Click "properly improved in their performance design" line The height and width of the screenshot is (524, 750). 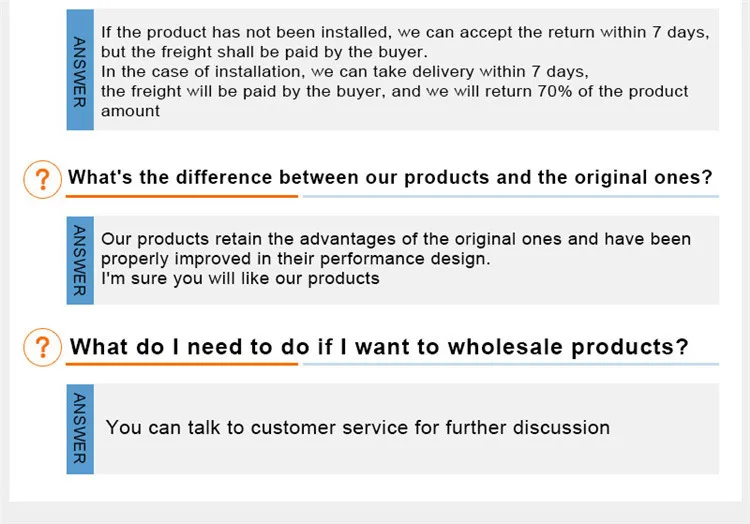click(296, 259)
